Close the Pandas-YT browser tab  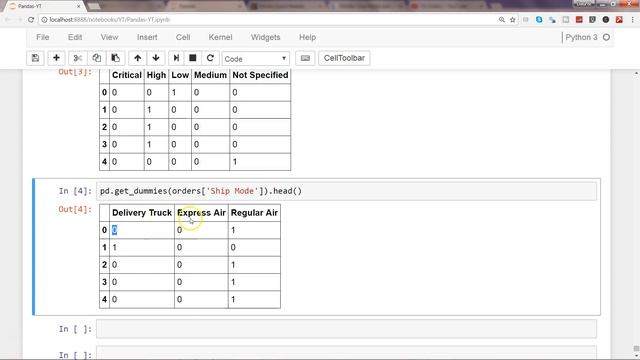tap(79, 6)
